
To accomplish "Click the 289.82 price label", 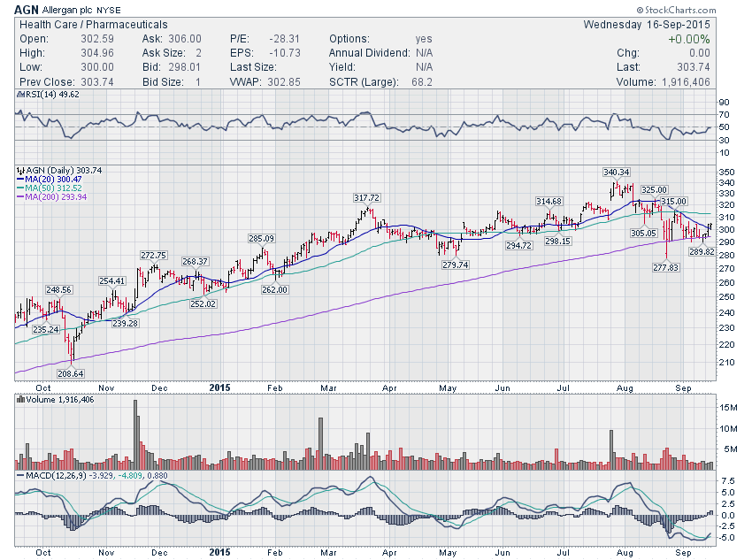I will point(702,251).
